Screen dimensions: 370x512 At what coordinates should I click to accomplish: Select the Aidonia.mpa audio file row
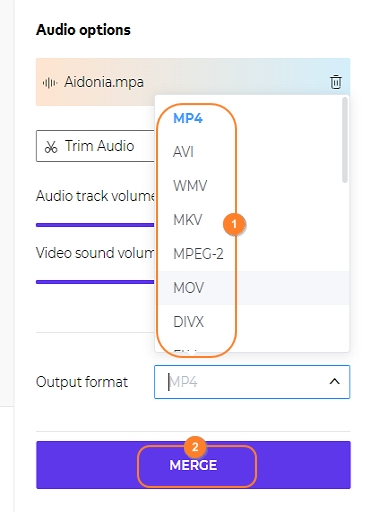tap(193, 82)
